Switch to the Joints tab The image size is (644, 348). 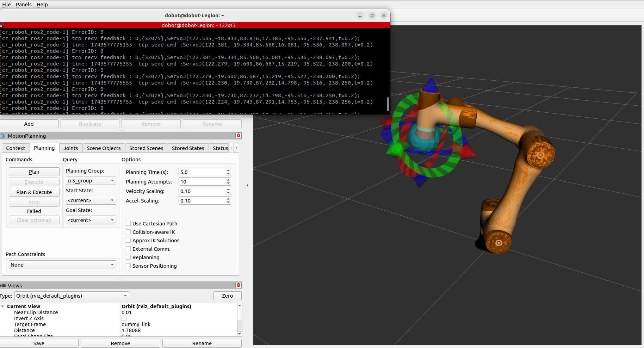click(71, 148)
